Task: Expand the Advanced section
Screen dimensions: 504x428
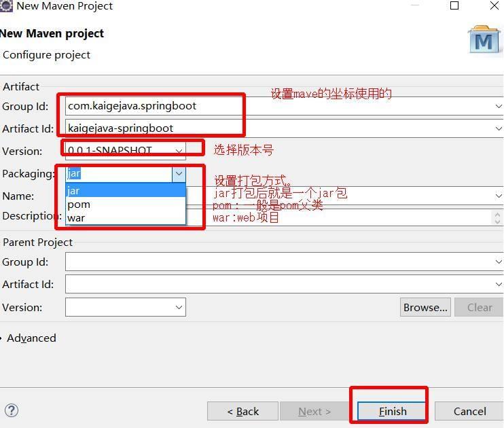Action: [x=29, y=338]
